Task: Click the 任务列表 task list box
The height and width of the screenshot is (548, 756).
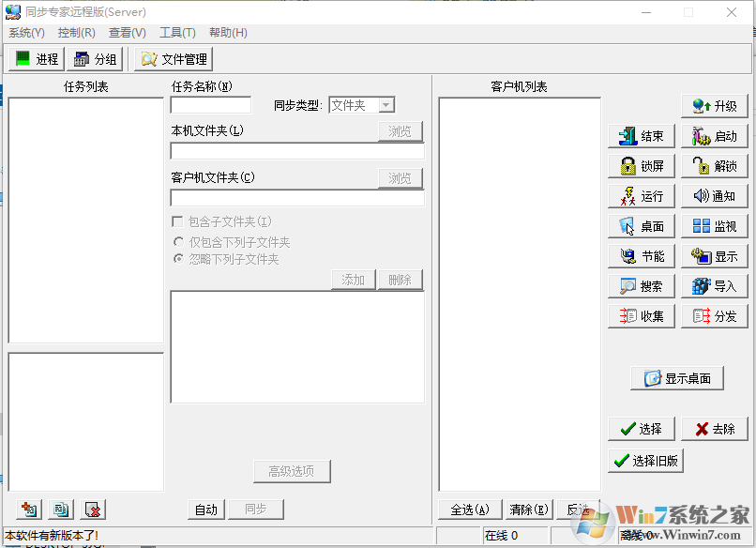Action: [85, 220]
